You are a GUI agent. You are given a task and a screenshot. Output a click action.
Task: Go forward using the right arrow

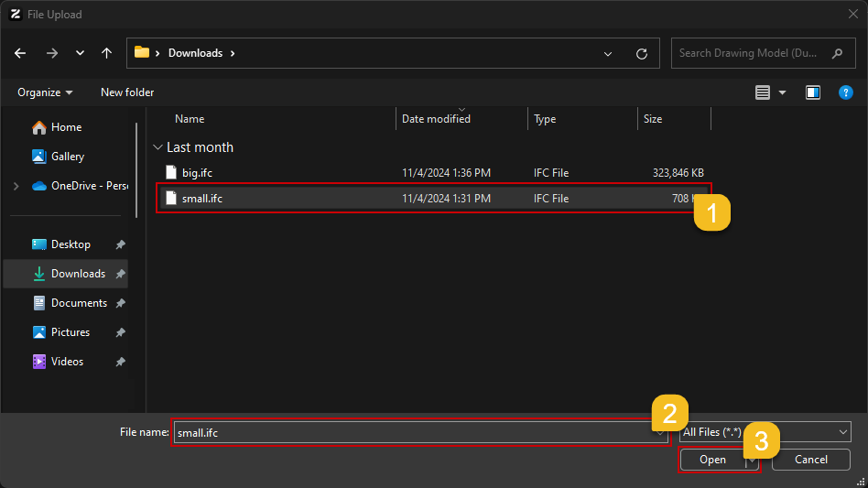click(x=52, y=53)
